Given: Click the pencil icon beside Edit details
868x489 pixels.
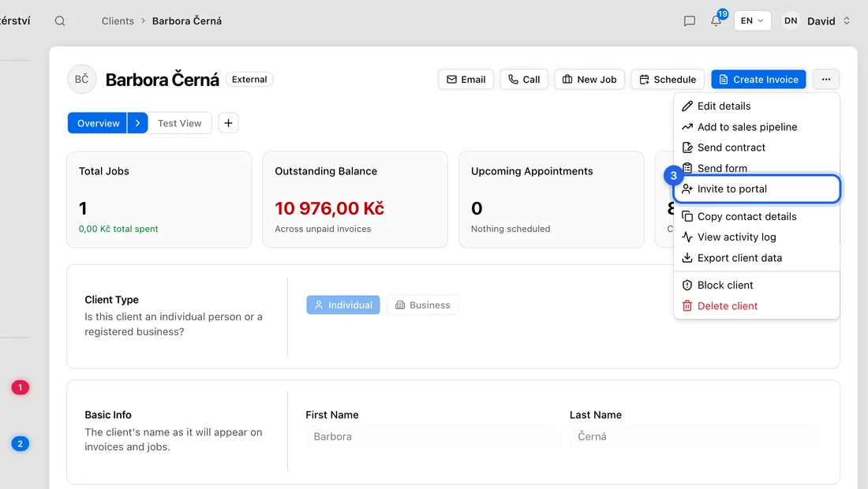Looking at the screenshot, I should pyautogui.click(x=687, y=106).
